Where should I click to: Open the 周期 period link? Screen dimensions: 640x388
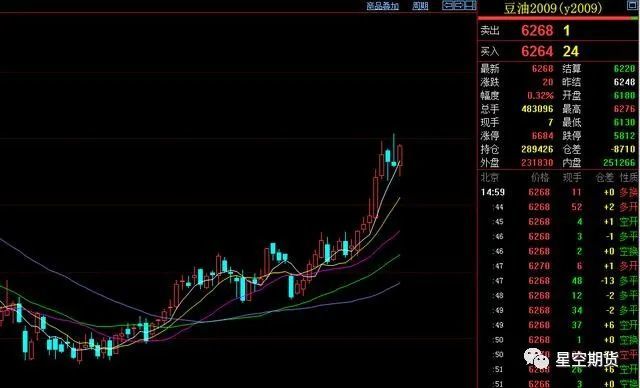pos(420,6)
